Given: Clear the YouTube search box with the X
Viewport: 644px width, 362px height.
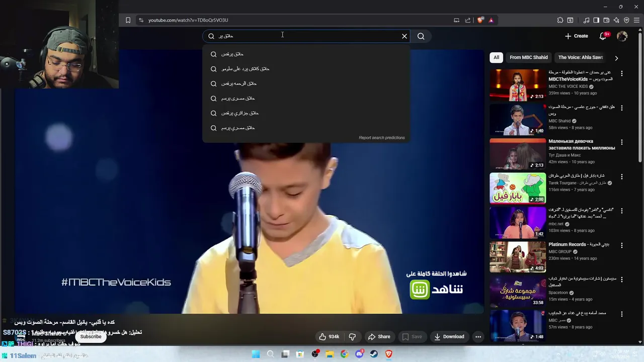Looking at the screenshot, I should click(405, 36).
